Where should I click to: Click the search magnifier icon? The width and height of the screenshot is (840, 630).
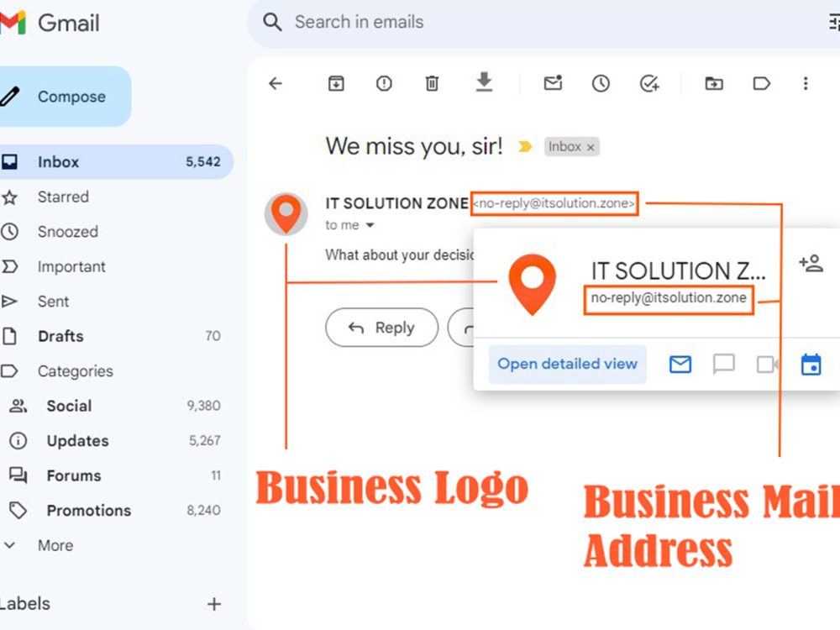point(272,23)
